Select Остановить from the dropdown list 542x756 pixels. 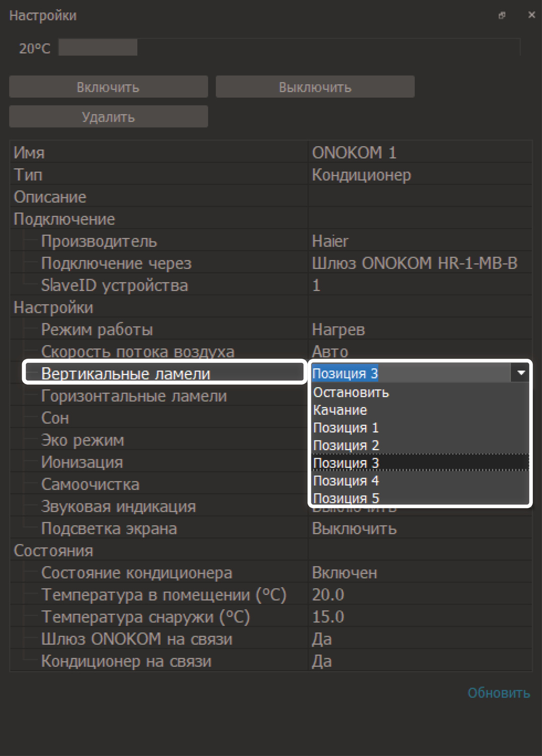[x=351, y=393]
